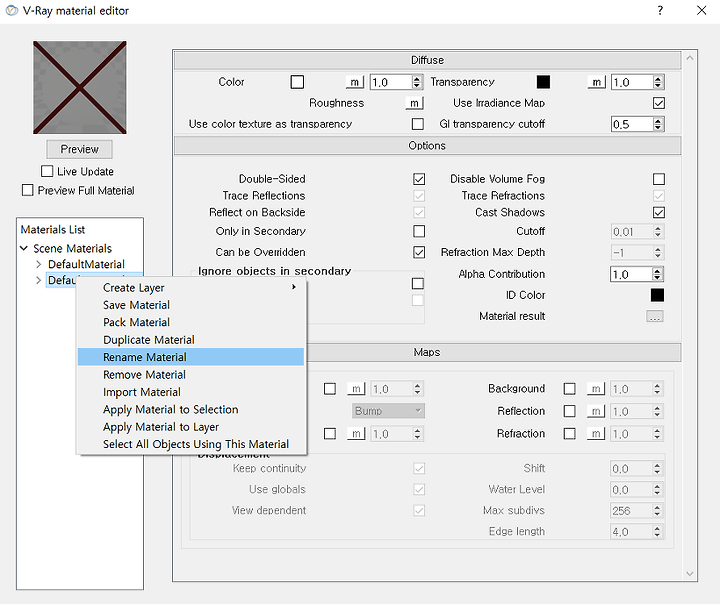720x604 pixels.
Task: Choose Apply Material to Selection
Action: [x=191, y=409]
